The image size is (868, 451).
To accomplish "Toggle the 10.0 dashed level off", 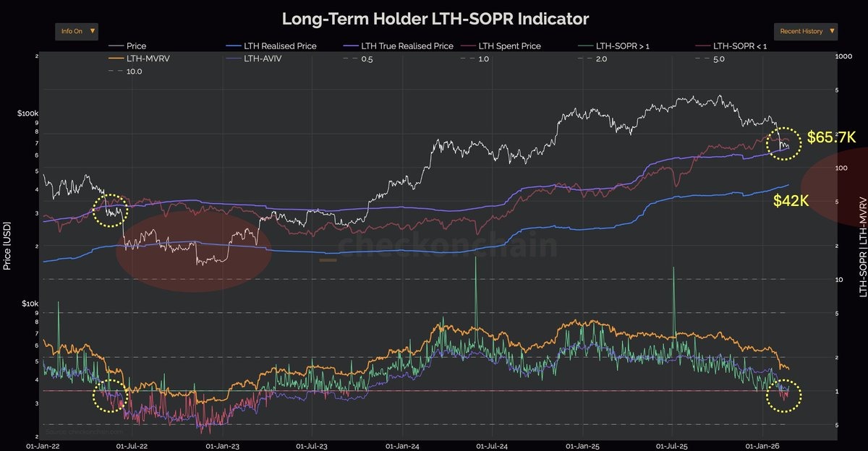I will tap(114, 71).
